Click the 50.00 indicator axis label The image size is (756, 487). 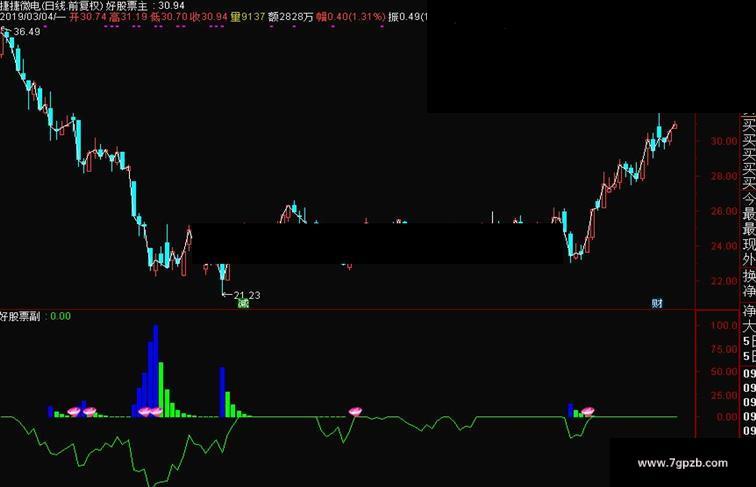(x=724, y=372)
